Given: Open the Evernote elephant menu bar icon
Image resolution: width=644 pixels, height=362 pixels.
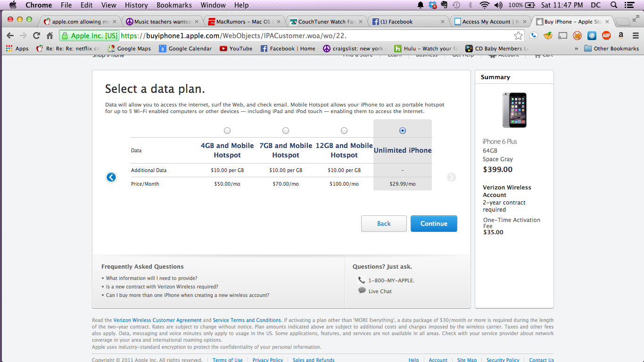Looking at the screenshot, I should tap(444, 5).
